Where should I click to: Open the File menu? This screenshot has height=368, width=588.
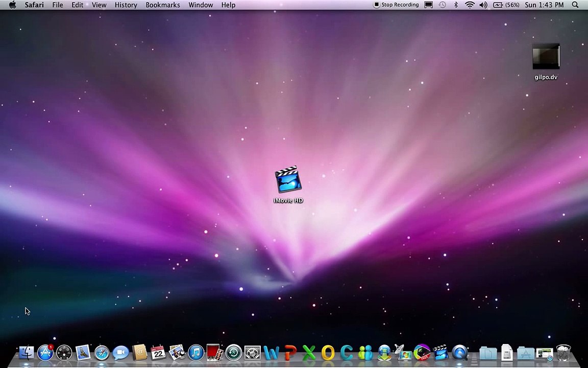[x=57, y=5]
